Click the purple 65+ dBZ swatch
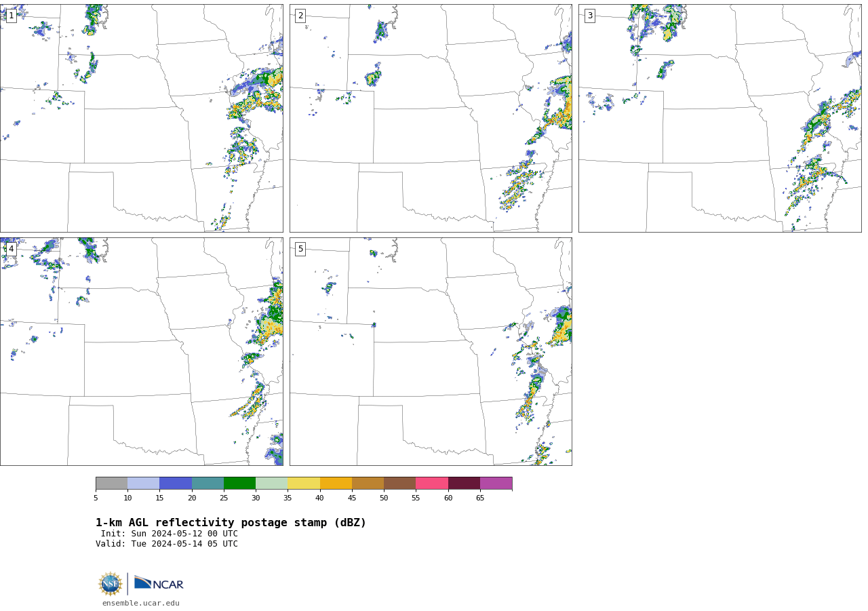 pyautogui.click(x=496, y=484)
